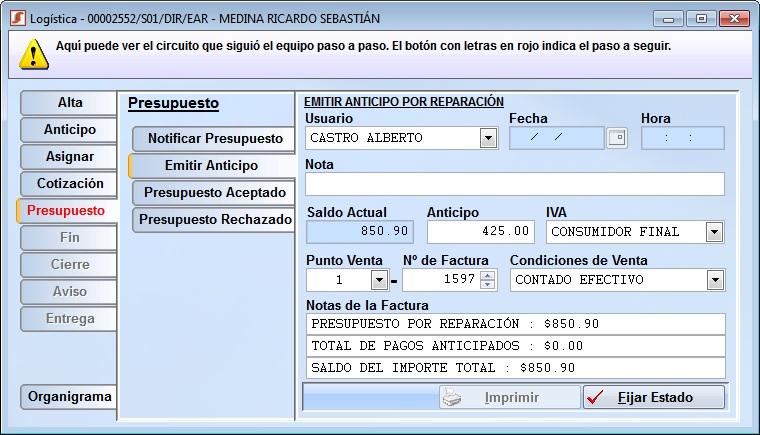Increase the Nº de Factura value
The height and width of the screenshot is (435, 760).
(x=488, y=276)
